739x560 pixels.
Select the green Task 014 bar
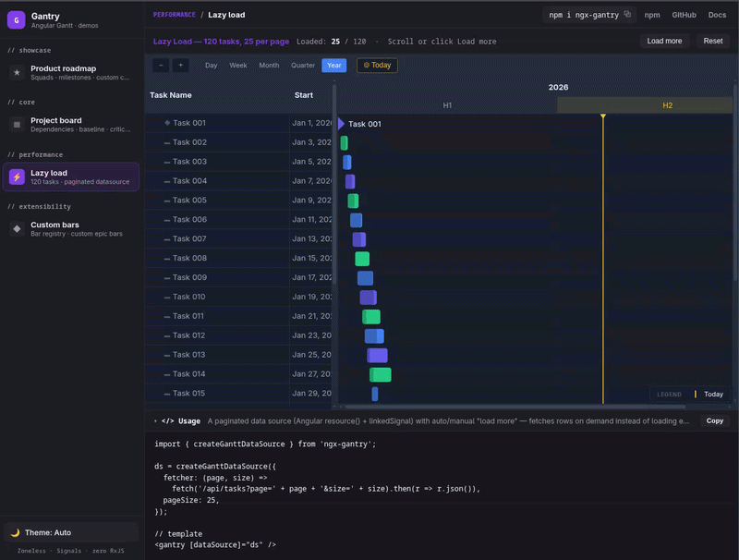point(381,375)
